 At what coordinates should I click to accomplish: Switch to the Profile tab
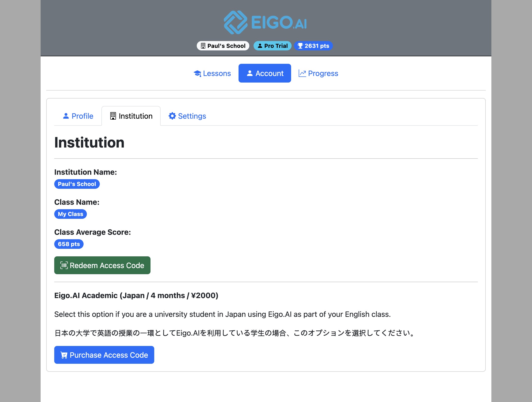[78, 116]
